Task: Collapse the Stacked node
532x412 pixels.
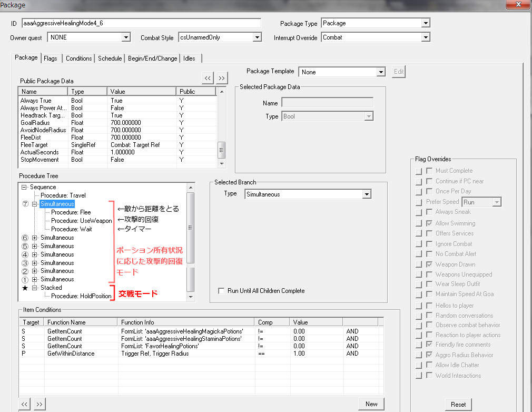Action: pos(34,288)
